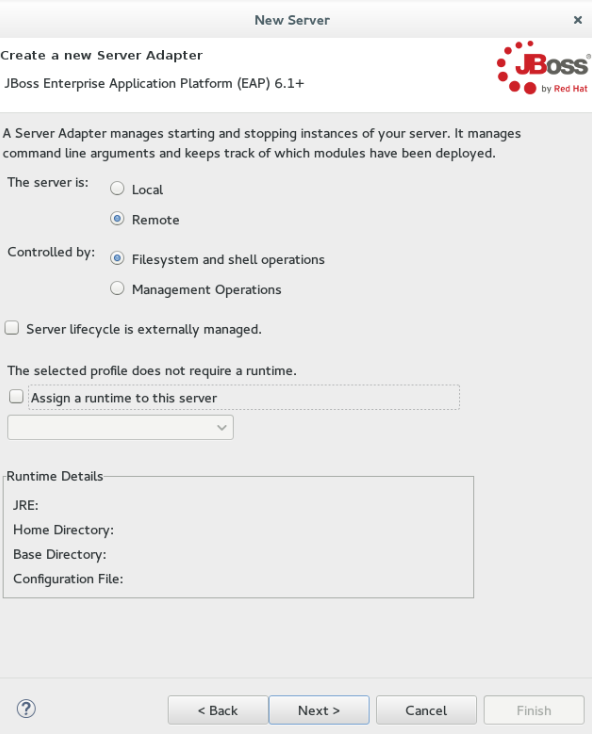Select the Local server radio button
The height and width of the screenshot is (737, 592).
[117, 189]
